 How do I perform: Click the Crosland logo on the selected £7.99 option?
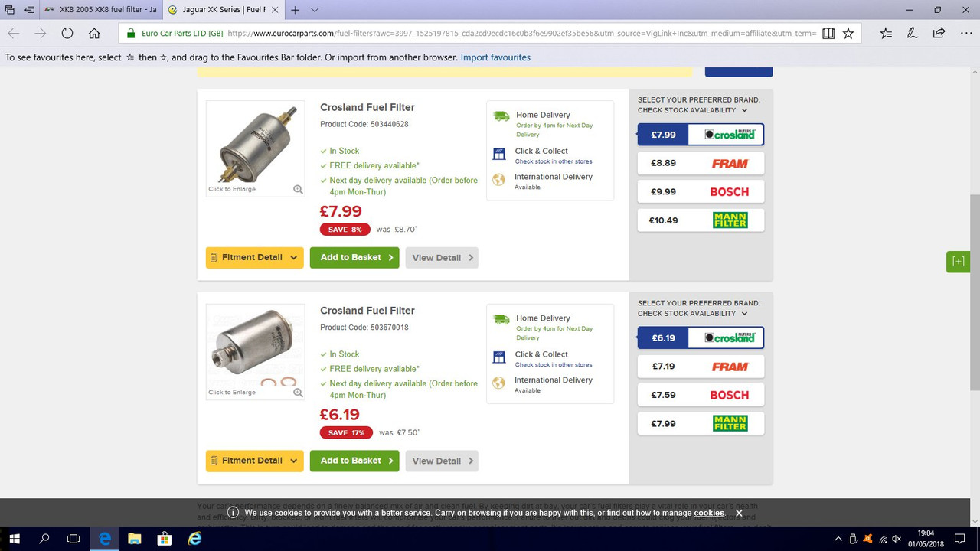(726, 134)
